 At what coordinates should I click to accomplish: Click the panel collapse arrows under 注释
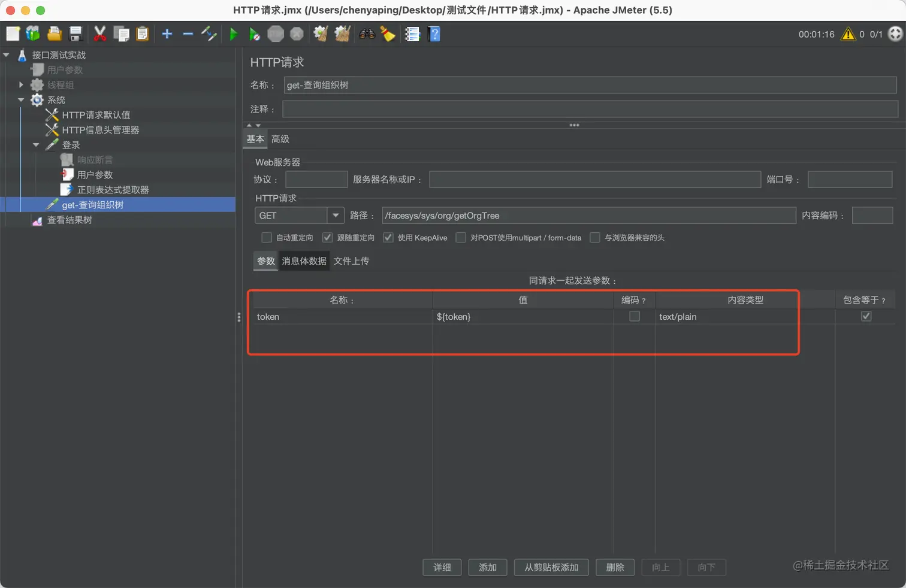pos(253,125)
